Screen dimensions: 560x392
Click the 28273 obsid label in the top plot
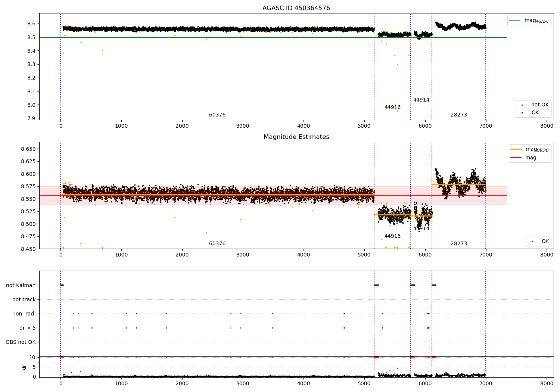coord(459,115)
